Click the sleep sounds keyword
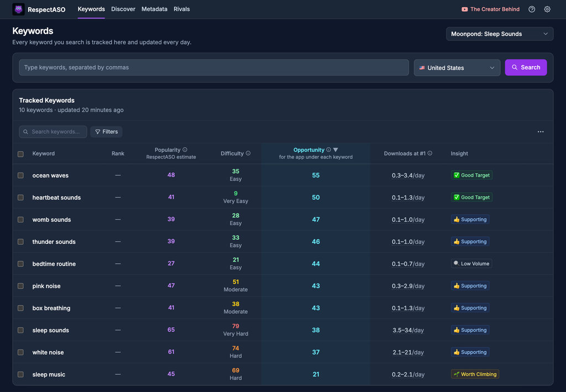Viewport: 566px width, 392px height. (x=50, y=330)
